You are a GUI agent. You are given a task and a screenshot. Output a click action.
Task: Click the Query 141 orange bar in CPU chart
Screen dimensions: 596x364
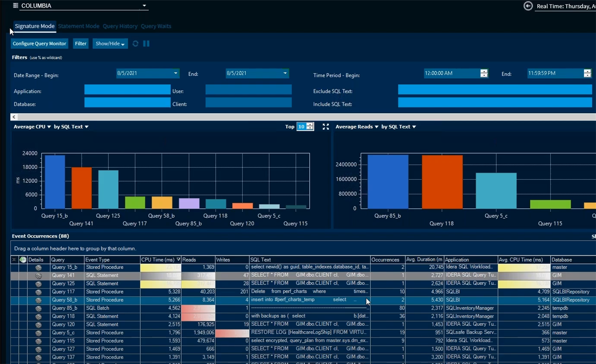coord(81,188)
